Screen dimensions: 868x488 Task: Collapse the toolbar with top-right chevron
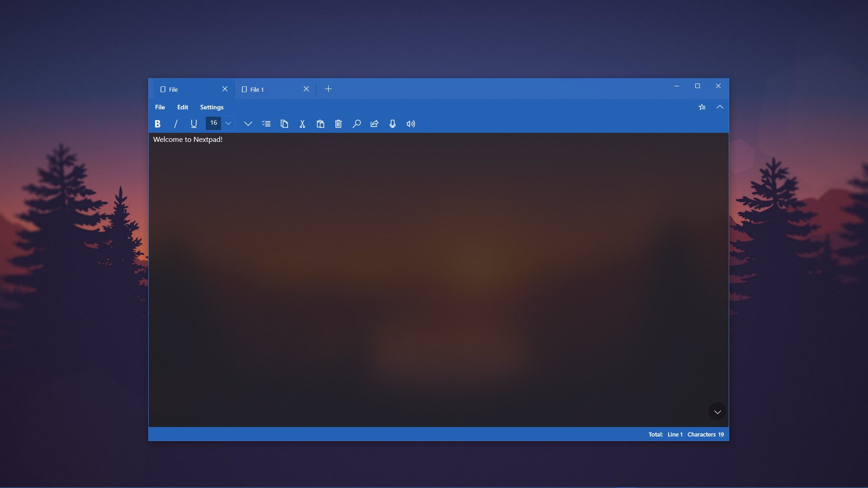point(720,107)
